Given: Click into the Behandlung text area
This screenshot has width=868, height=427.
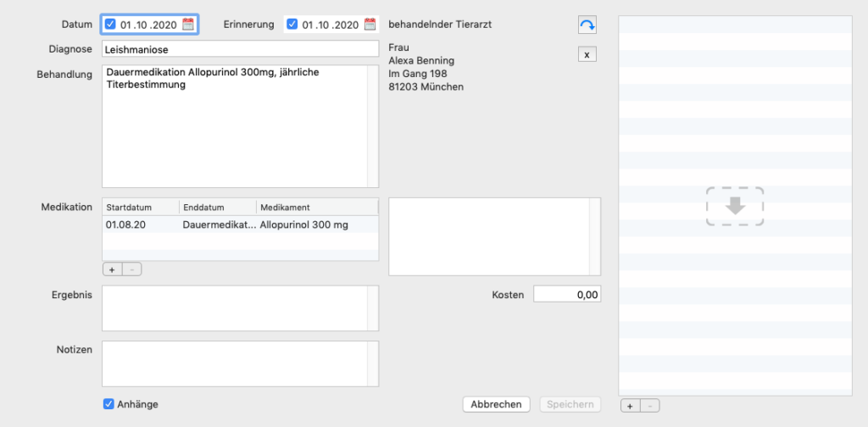Looking at the screenshot, I should pos(235,127).
